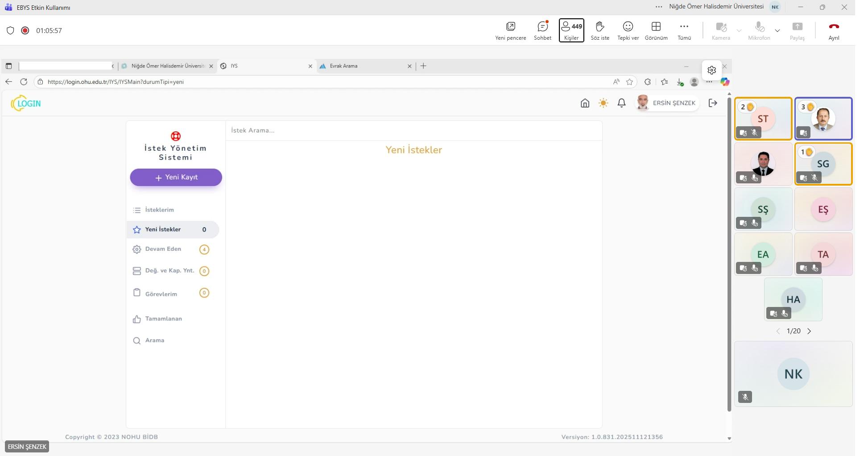Toggle the sun light theme icon
Screen dimensions: 868x456
[603, 103]
